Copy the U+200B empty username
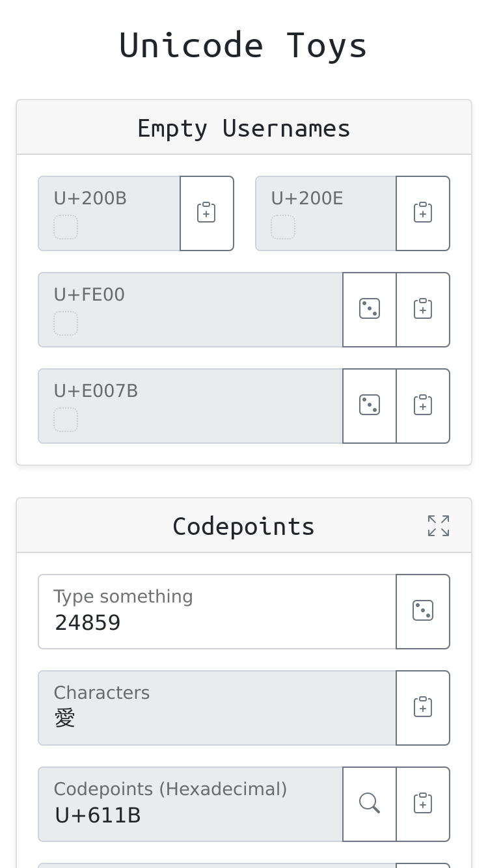Viewport: 488px width, 868px height. (206, 213)
